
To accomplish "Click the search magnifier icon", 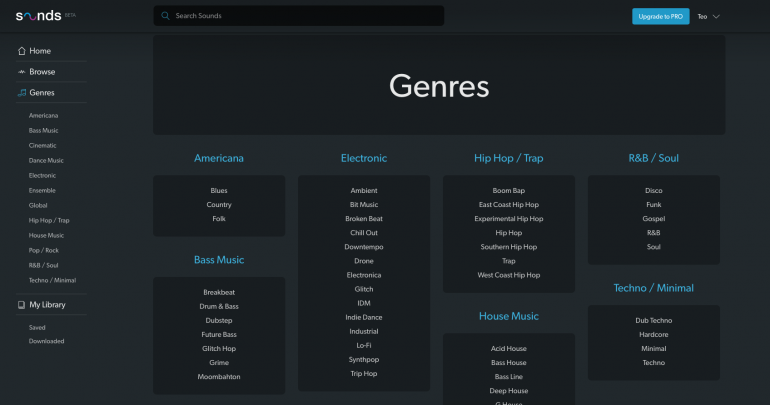I will point(165,16).
